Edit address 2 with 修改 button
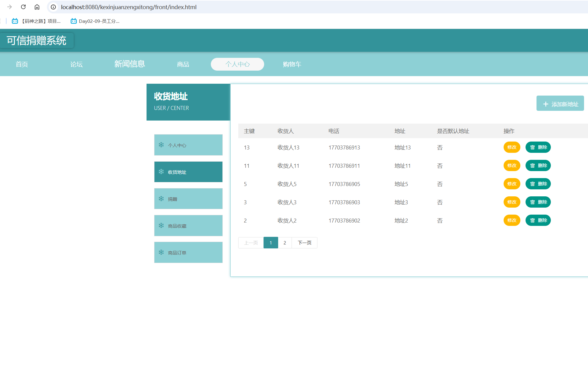Viewport: 588px width, 379px height. coord(512,220)
